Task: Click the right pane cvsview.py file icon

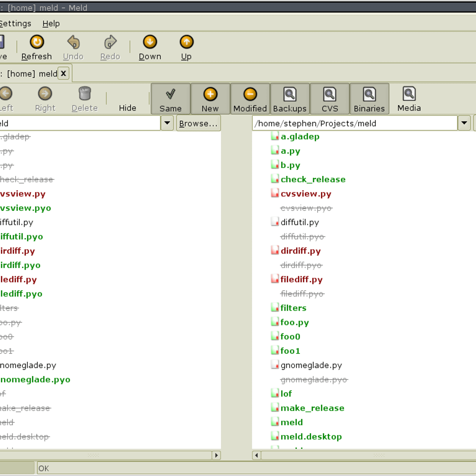Action: coord(275,193)
